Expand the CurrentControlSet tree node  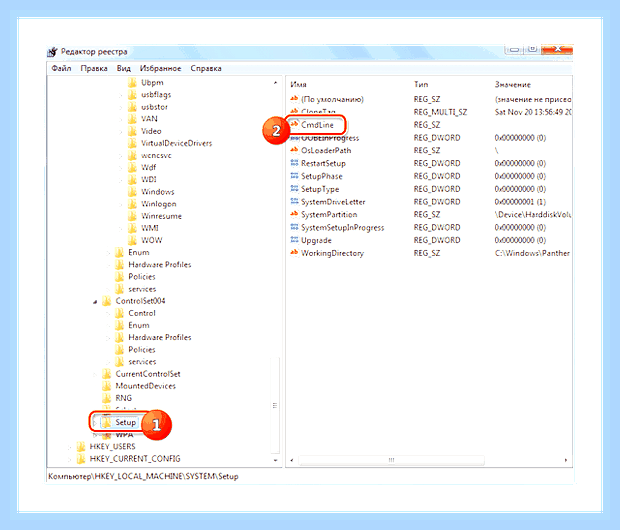pyautogui.click(x=95, y=374)
